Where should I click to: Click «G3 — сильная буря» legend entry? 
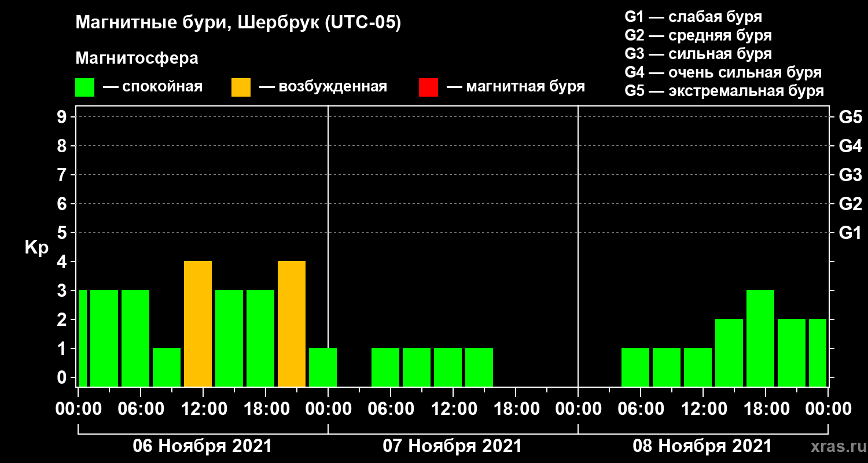pyautogui.click(x=698, y=54)
